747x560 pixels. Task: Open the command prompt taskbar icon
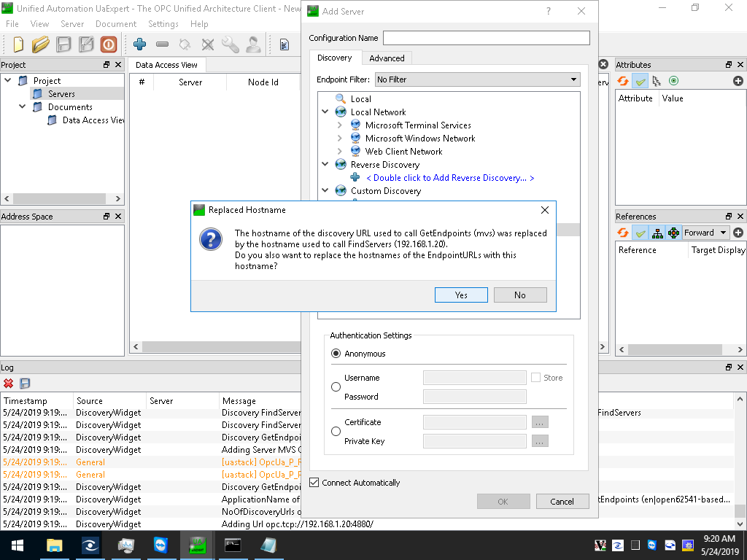click(x=233, y=545)
